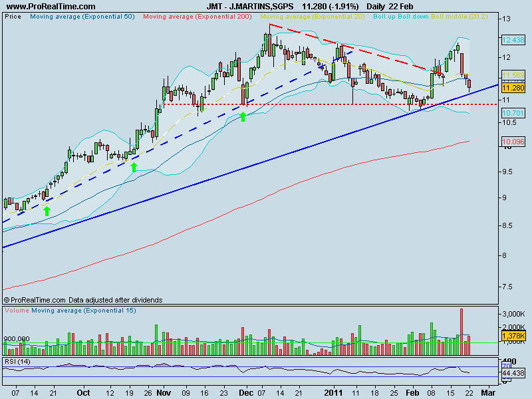The image size is (532, 399).
Task: Click the Boll up Boll down legend entry
Action: (401, 17)
